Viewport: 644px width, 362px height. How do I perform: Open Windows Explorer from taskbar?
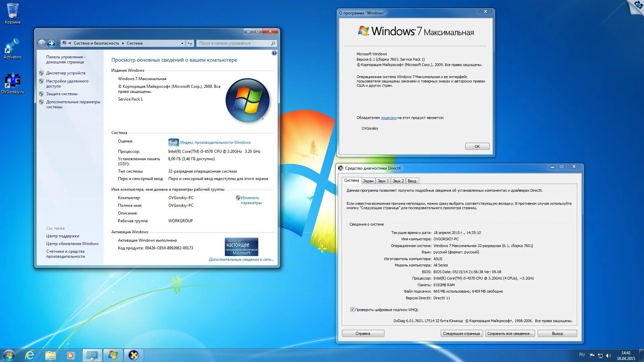coord(50,355)
